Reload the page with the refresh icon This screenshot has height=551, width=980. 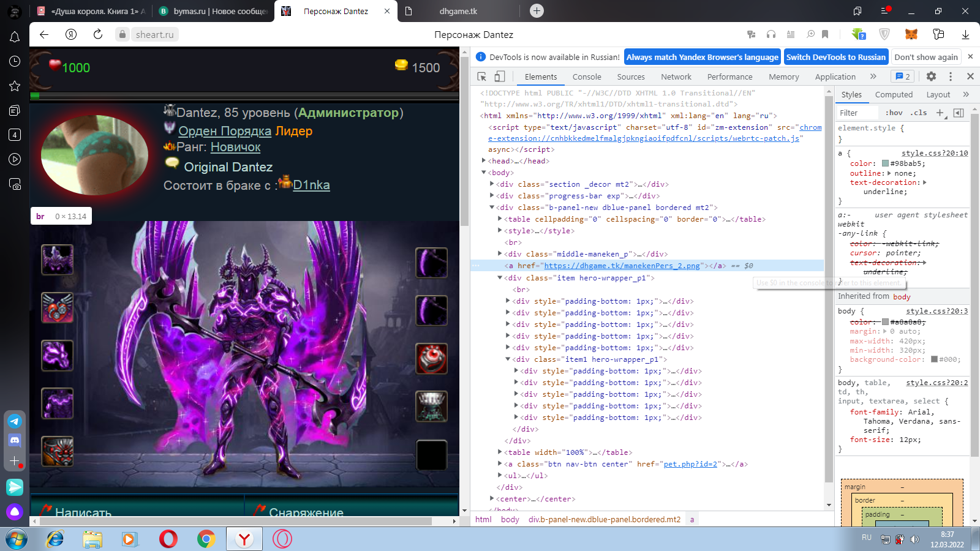click(x=98, y=35)
